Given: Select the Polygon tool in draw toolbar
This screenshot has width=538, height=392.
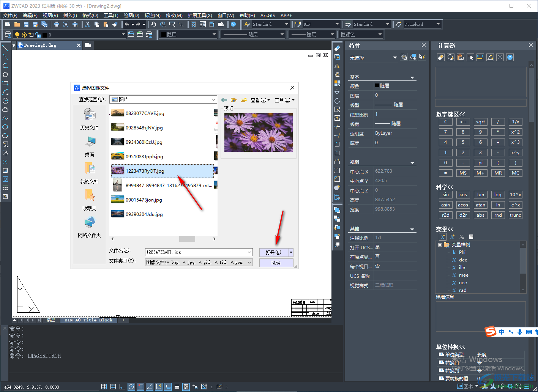Looking at the screenshot, I should point(5,74).
